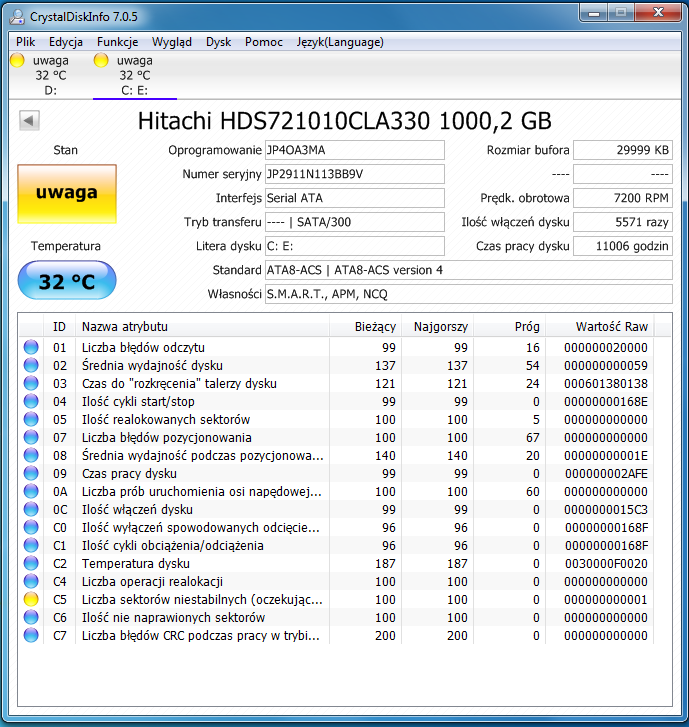This screenshot has width=689, height=727.
Task: Select row Liczba operacji realokacji
Action: pos(336,581)
